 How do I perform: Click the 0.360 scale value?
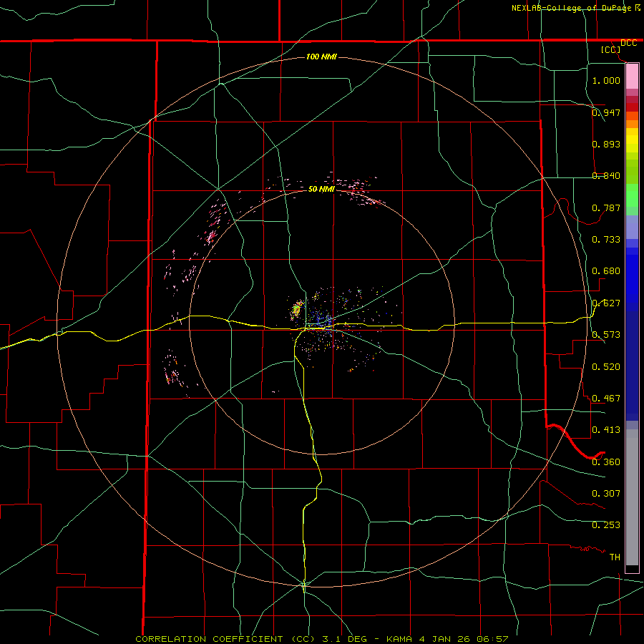pyautogui.click(x=606, y=462)
